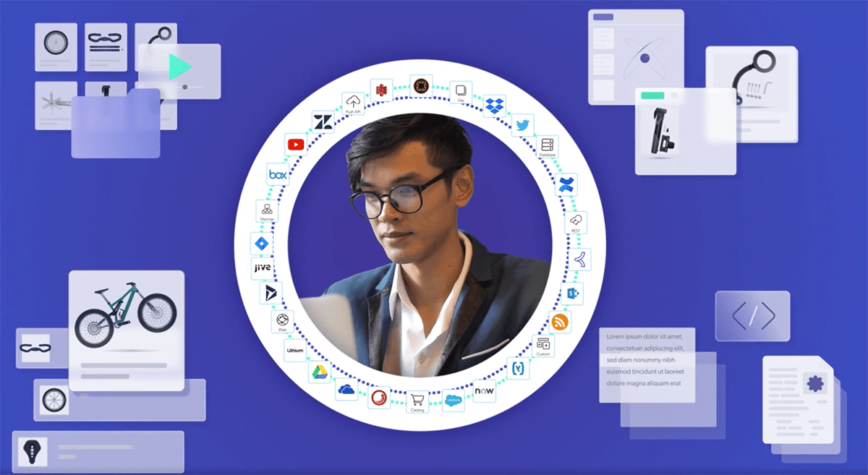
Task: Click the code brackets tile
Action: pyautogui.click(x=752, y=316)
